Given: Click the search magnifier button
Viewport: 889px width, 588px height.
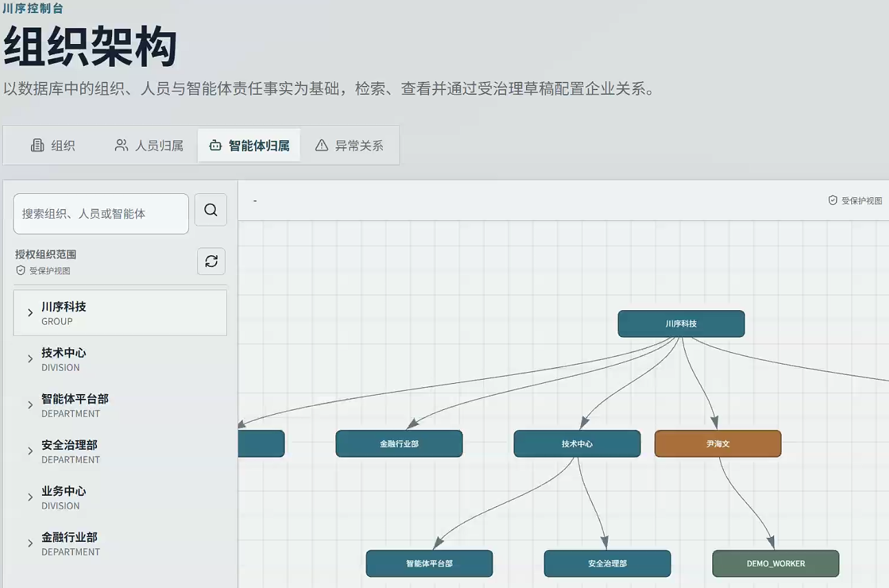Looking at the screenshot, I should click(x=210, y=210).
